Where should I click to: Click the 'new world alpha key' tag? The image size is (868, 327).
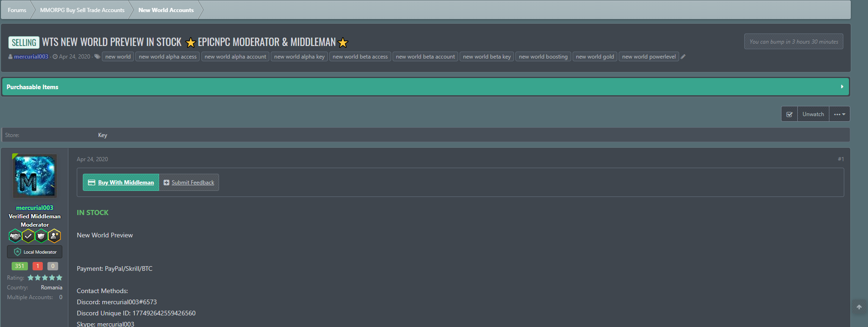coord(299,57)
